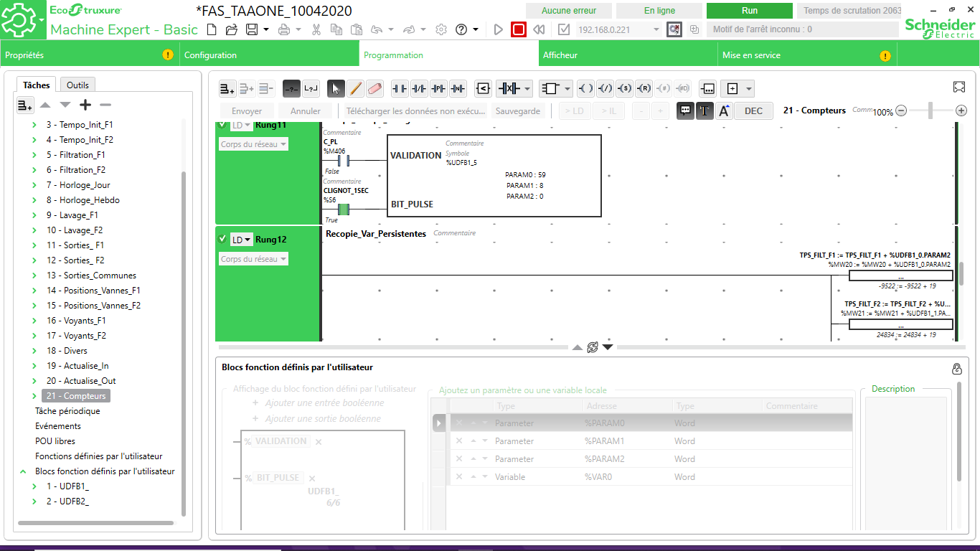
Task: Open the Outils tab
Action: pyautogui.click(x=77, y=85)
